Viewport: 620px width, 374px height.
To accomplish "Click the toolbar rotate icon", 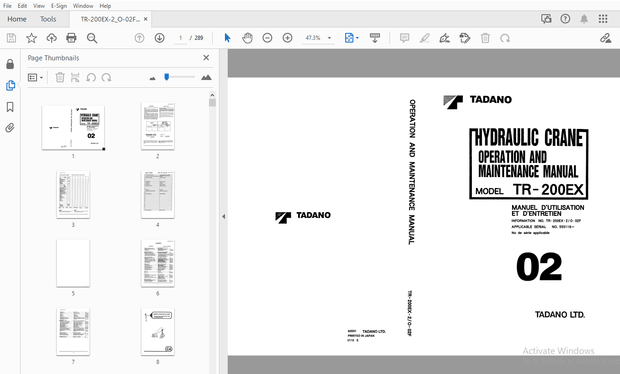I will pos(505,38).
